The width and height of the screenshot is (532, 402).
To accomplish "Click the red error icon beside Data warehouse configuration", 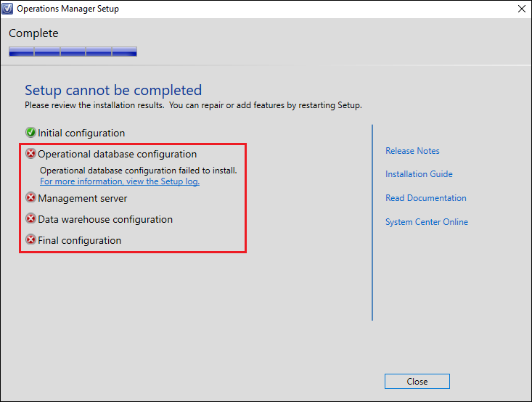I will (30, 218).
